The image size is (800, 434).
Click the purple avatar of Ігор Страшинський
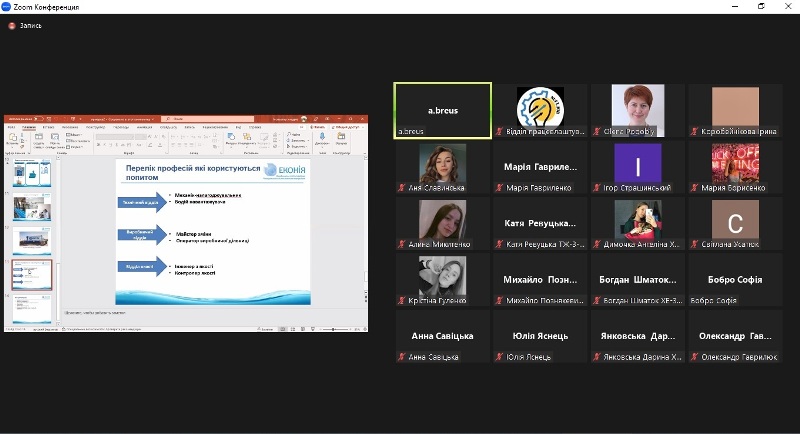click(637, 163)
